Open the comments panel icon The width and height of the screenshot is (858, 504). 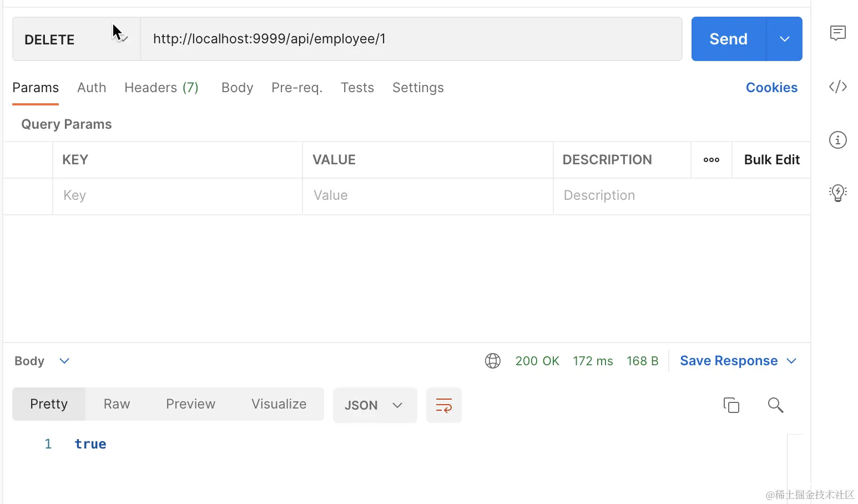coord(837,33)
